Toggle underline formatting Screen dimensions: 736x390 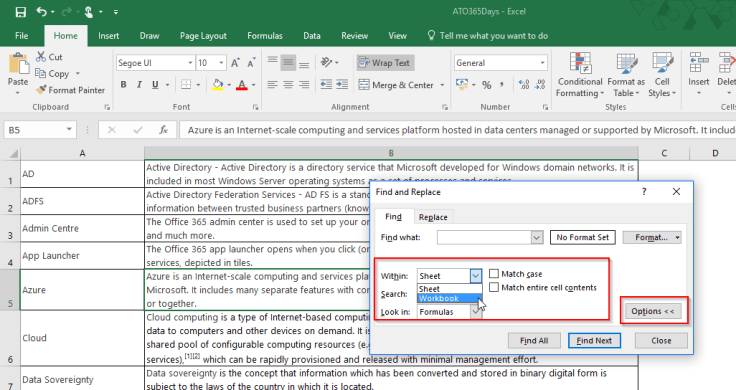[x=155, y=84]
